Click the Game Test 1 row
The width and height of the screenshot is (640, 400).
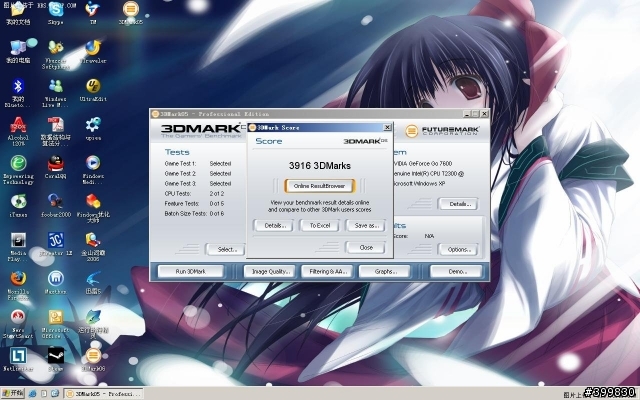(198, 164)
